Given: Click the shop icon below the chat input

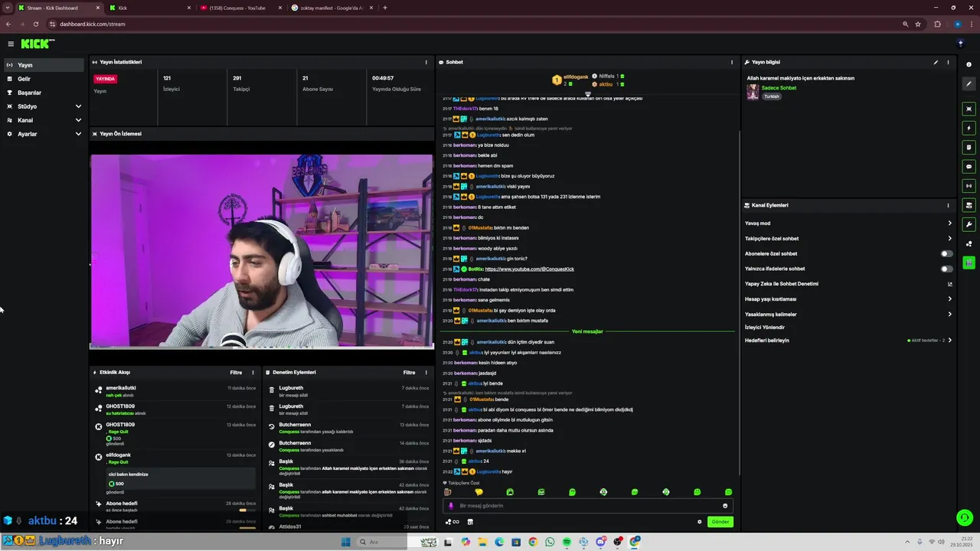Looking at the screenshot, I should [x=470, y=522].
